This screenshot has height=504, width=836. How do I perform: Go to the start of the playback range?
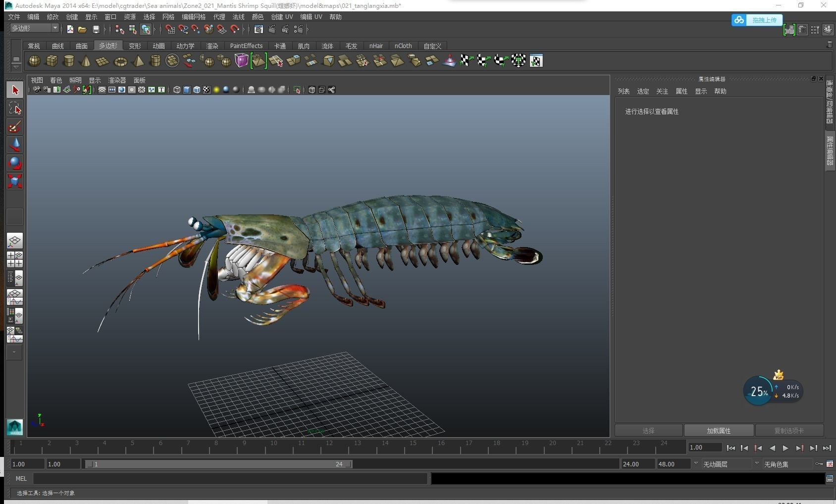click(731, 448)
